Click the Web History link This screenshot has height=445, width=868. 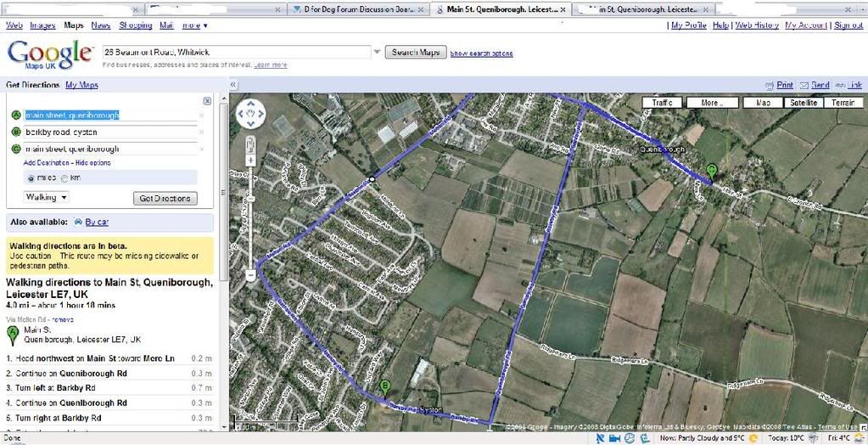757,25
